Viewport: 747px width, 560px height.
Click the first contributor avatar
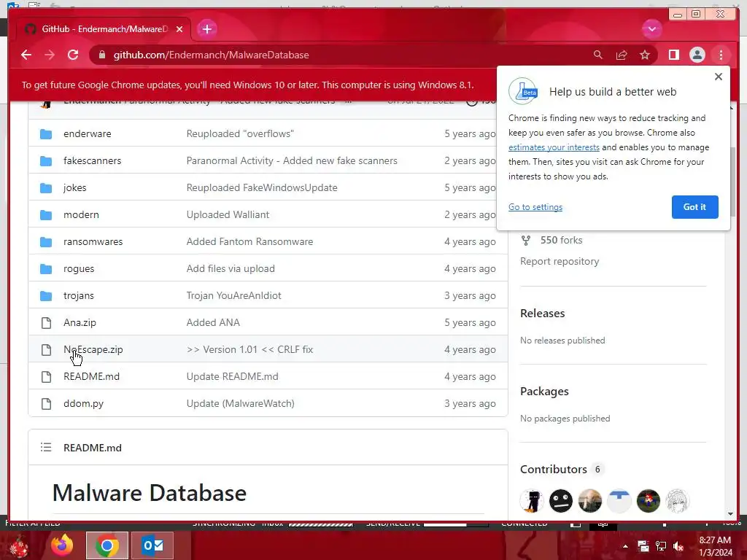(532, 501)
